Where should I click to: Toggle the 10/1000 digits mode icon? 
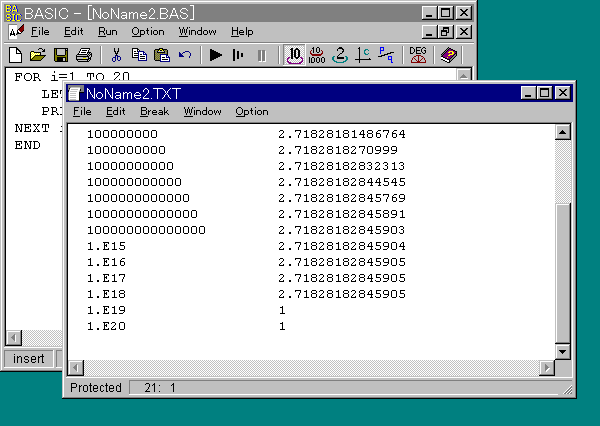[318, 55]
